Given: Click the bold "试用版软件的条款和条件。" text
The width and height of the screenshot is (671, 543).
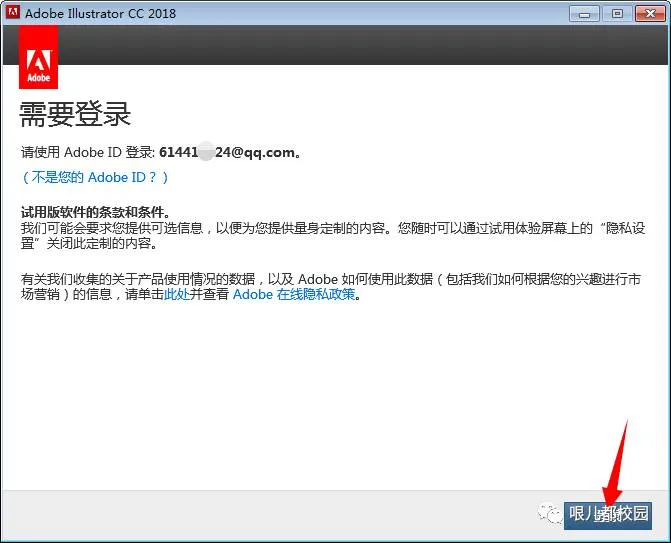Looking at the screenshot, I should pyautogui.click(x=96, y=212).
